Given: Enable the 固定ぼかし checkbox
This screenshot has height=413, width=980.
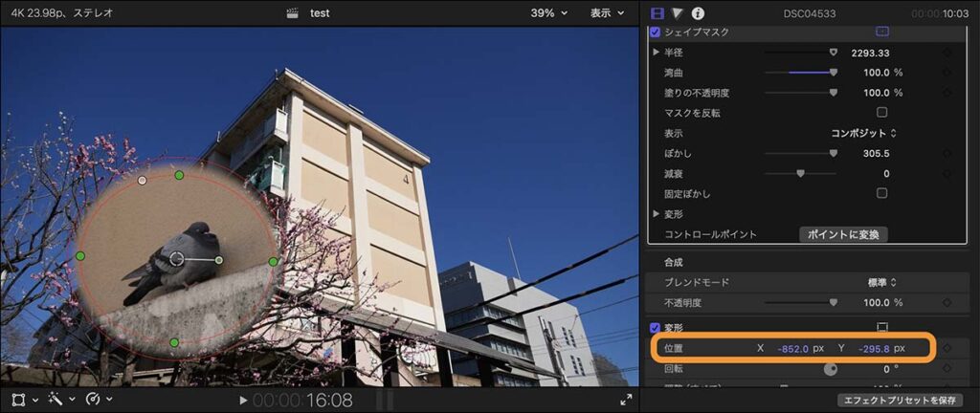Looking at the screenshot, I should tap(881, 193).
